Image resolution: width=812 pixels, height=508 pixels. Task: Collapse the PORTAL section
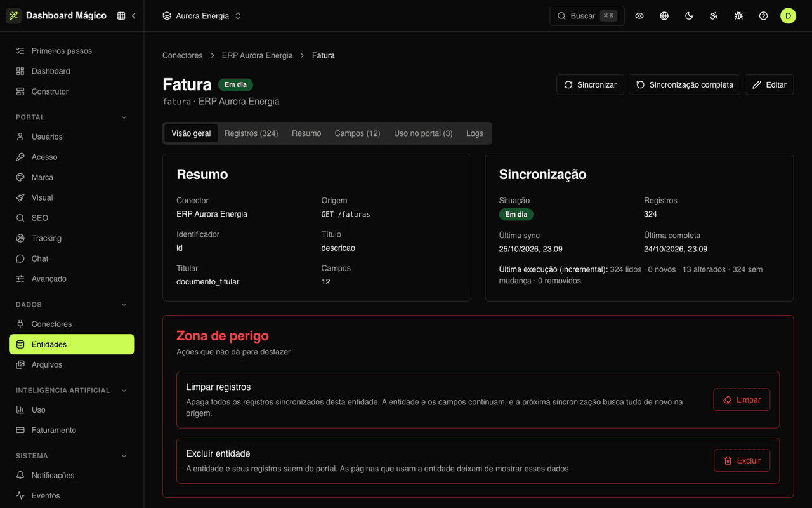(72, 117)
